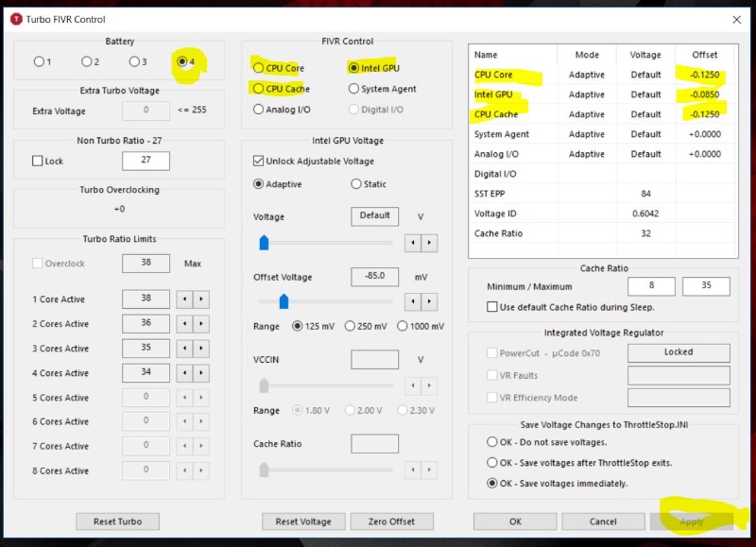Increase the 4 Cores Active ratio arrow
Viewport: 756px width, 547px height.
point(201,373)
